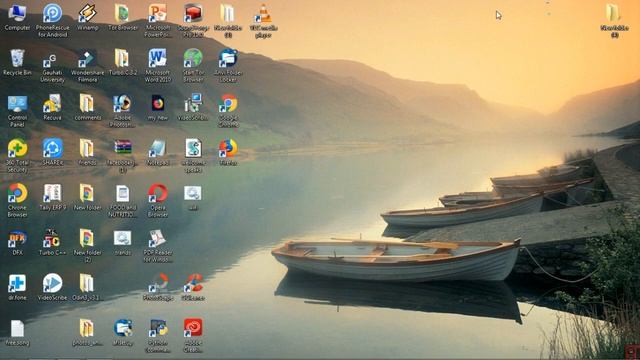Open the comments folder
The height and width of the screenshot is (360, 640).
click(87, 107)
